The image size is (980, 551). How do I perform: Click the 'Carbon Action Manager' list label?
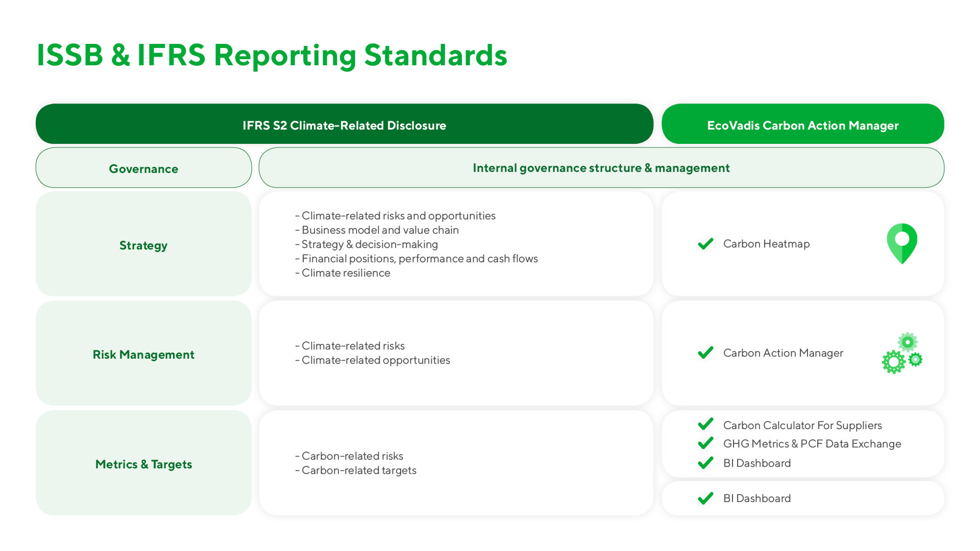783,353
